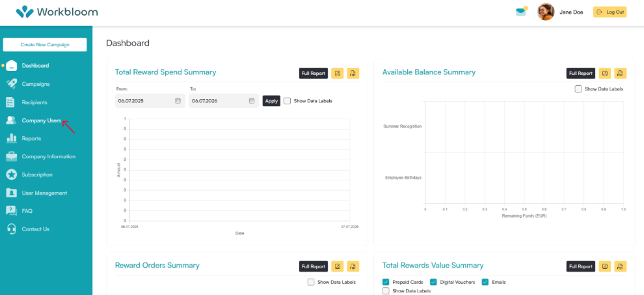Screen dimensions: 644x295
Task: Click the Reports bar chart icon
Action: pyautogui.click(x=12, y=138)
